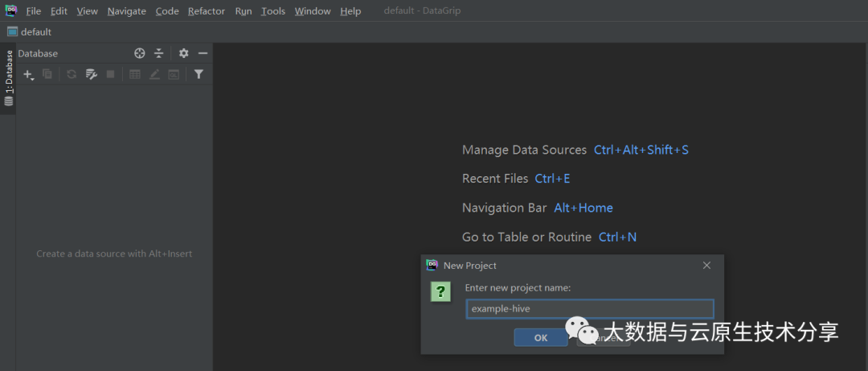The height and width of the screenshot is (371, 868).
Task: Click OK in New Project dialog
Action: coord(541,338)
